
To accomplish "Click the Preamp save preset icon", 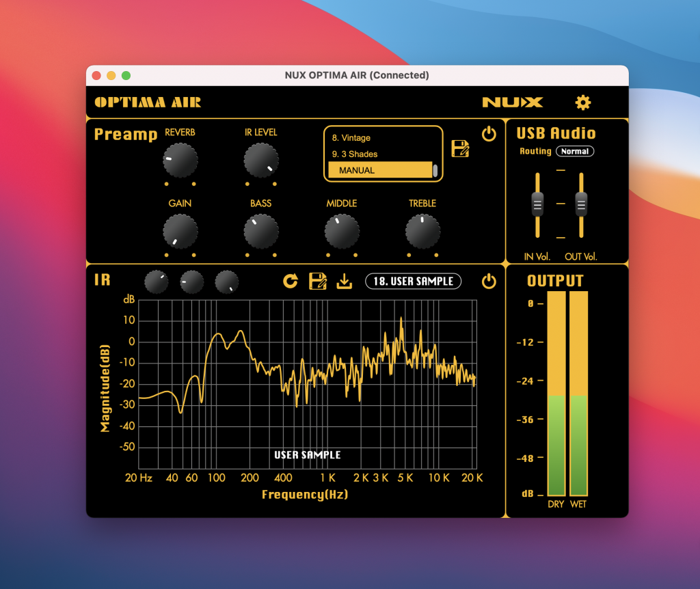I will (x=461, y=148).
